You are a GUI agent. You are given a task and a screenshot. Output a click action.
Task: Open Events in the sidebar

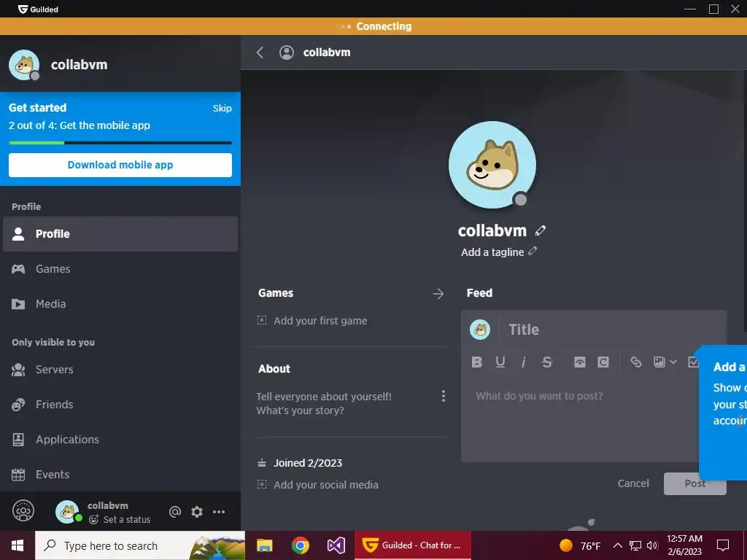click(x=120, y=475)
